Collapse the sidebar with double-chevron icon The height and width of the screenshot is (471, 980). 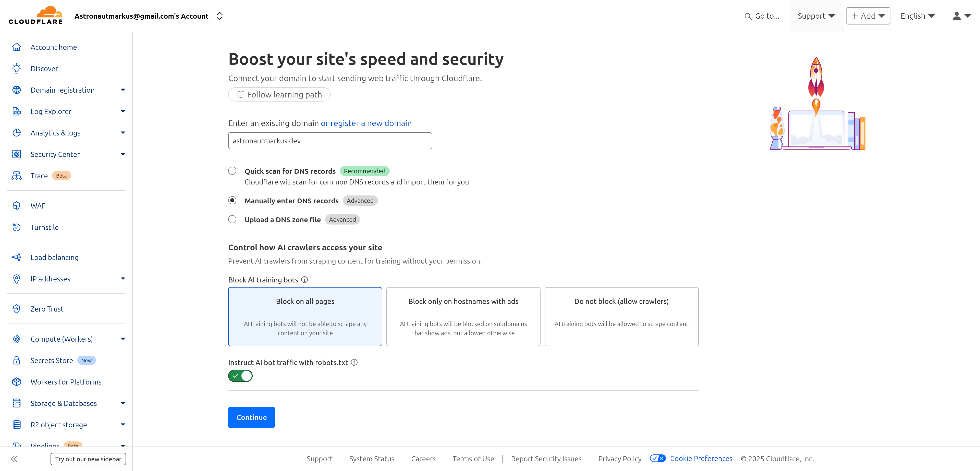(x=15, y=459)
